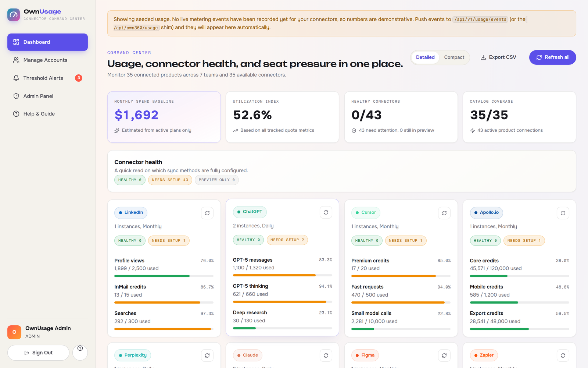588x368 pixels.
Task: Click the OwnUsage Admin avatar
Action: click(14, 332)
